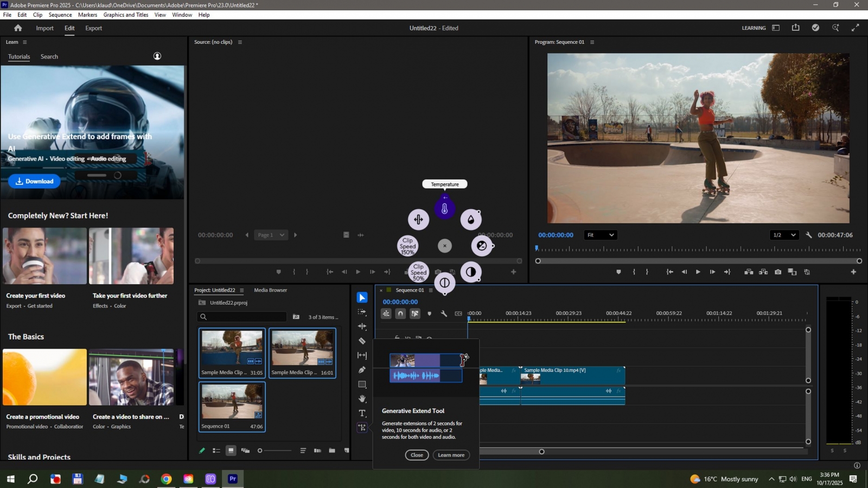Select the Razor tool in the toolbar
868x488 pixels.
362,341
